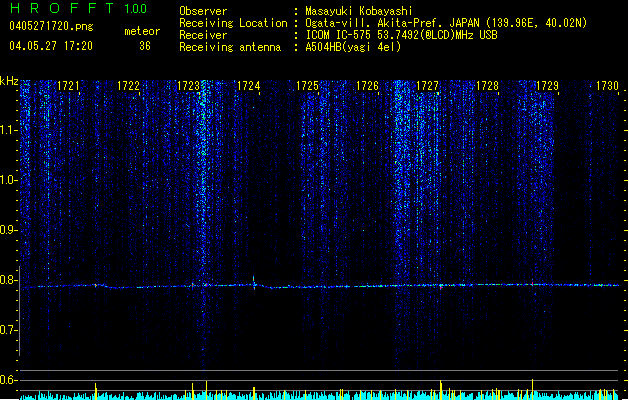Viewport: 629px width, 400px height.
Task: Click observer name Masayuki Kobayashi
Action: click(x=359, y=11)
